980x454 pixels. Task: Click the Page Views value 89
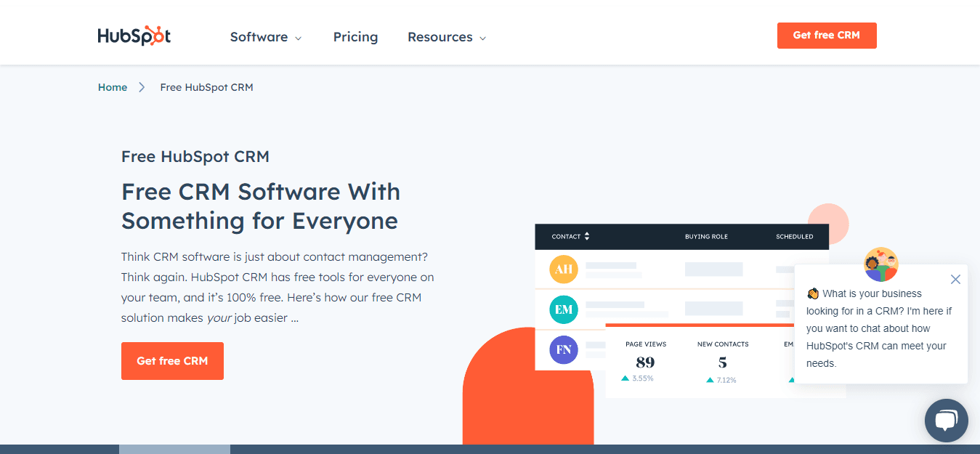645,362
